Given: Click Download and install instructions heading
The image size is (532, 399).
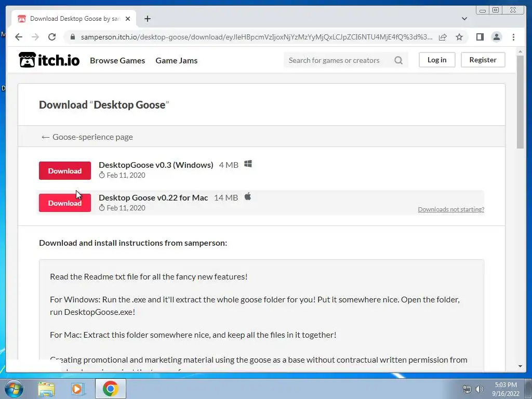Looking at the screenshot, I should click(133, 243).
